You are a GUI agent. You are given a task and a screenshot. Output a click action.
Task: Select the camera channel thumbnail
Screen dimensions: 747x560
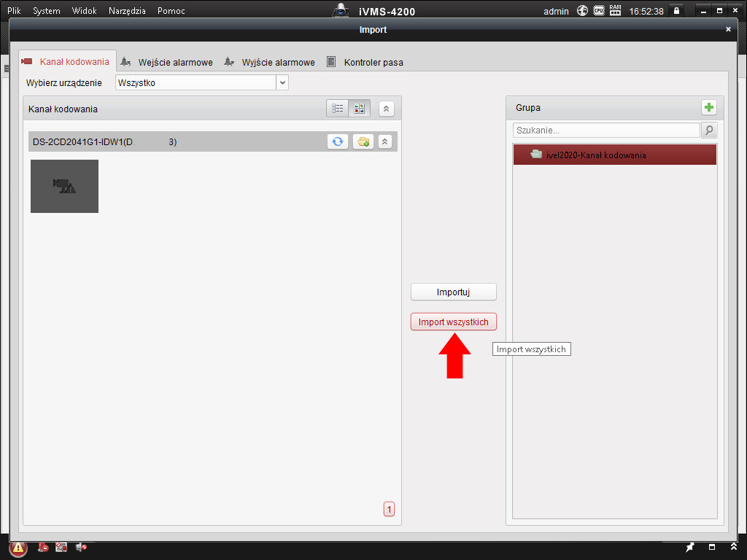[64, 187]
